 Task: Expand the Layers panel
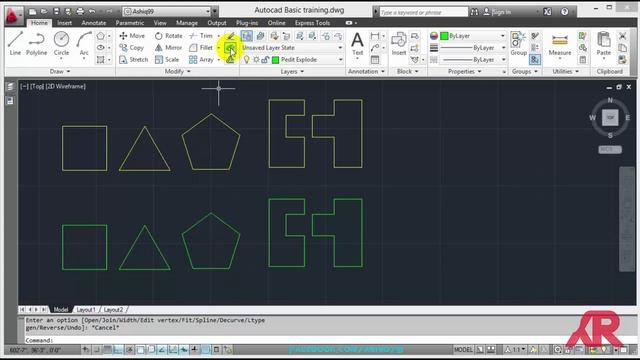pyautogui.click(x=292, y=71)
